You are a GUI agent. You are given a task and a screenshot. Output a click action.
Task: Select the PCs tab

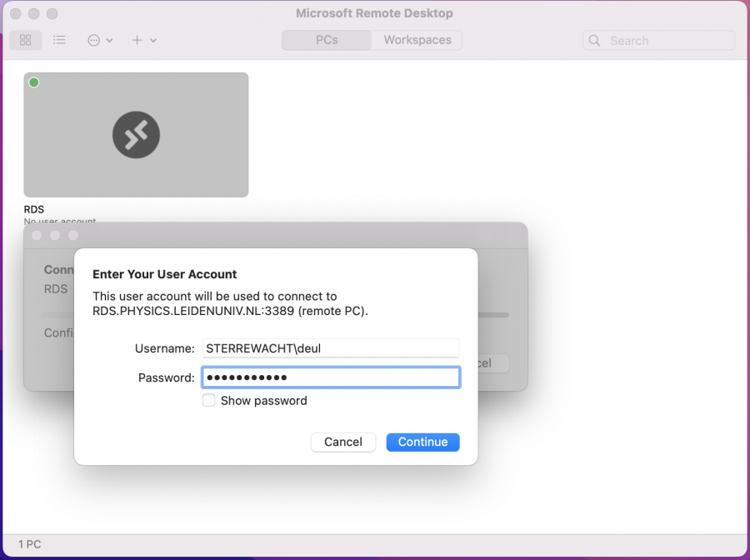pyautogui.click(x=326, y=40)
